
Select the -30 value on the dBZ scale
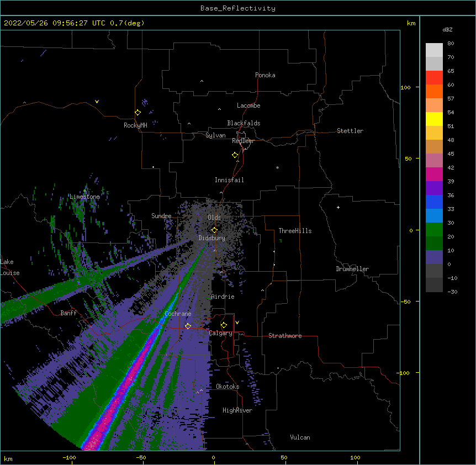(452, 292)
